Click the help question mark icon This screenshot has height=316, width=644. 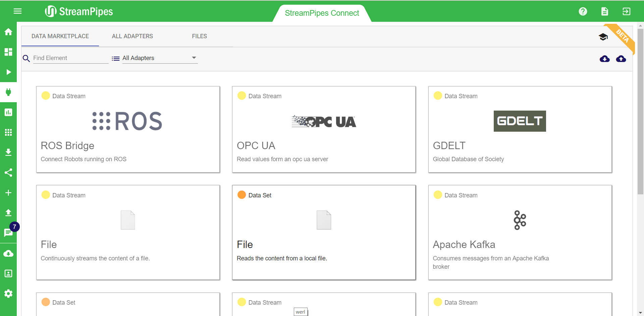click(x=583, y=11)
